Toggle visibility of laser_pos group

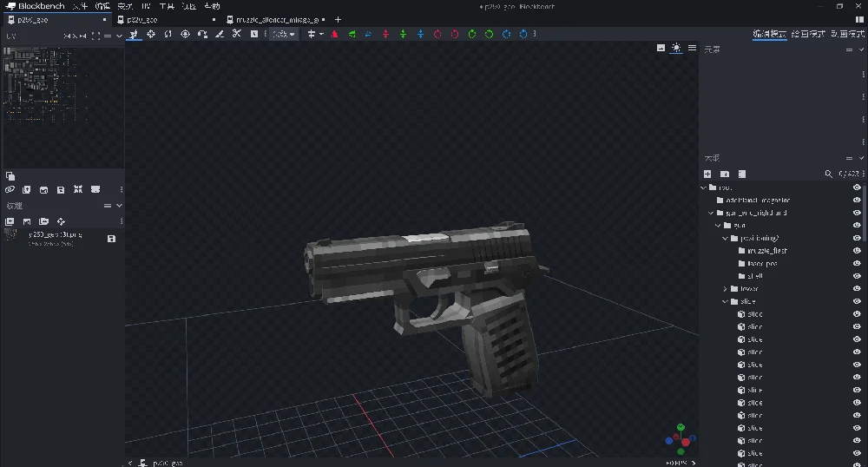(x=857, y=263)
